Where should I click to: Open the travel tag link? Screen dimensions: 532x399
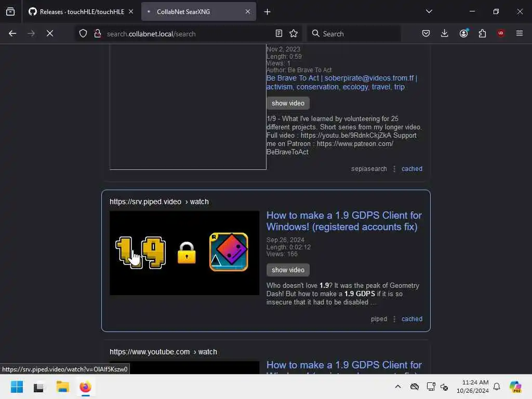pos(381,87)
